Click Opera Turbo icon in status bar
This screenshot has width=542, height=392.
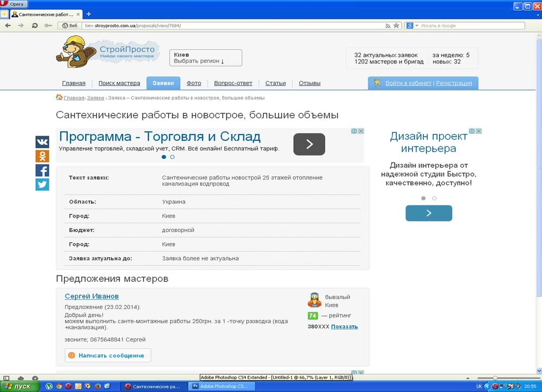pos(35,378)
